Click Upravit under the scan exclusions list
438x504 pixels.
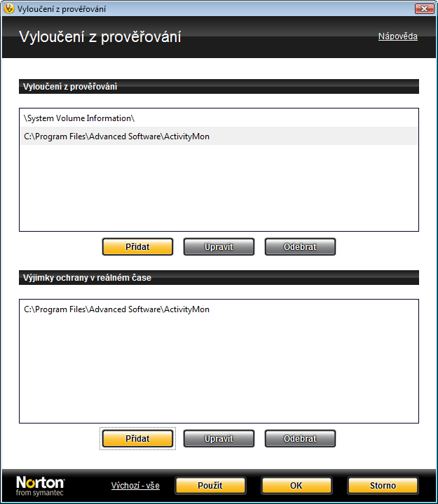(219, 247)
